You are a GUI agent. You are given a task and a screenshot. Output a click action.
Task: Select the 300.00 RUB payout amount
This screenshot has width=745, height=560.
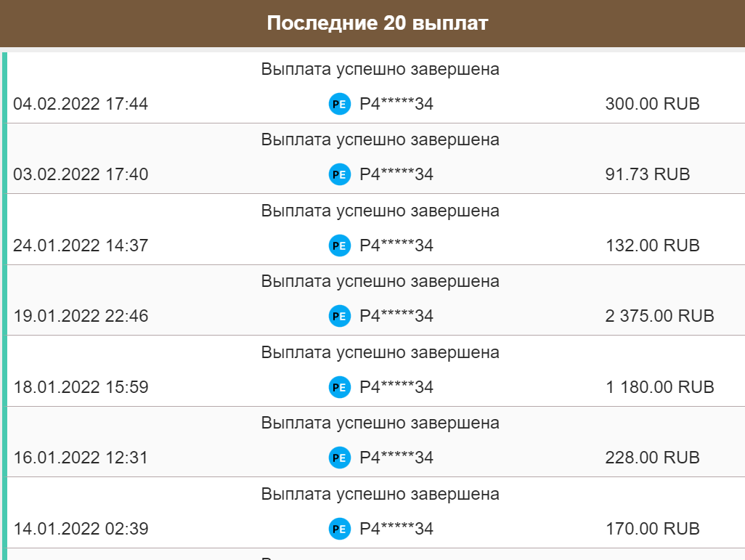click(652, 104)
